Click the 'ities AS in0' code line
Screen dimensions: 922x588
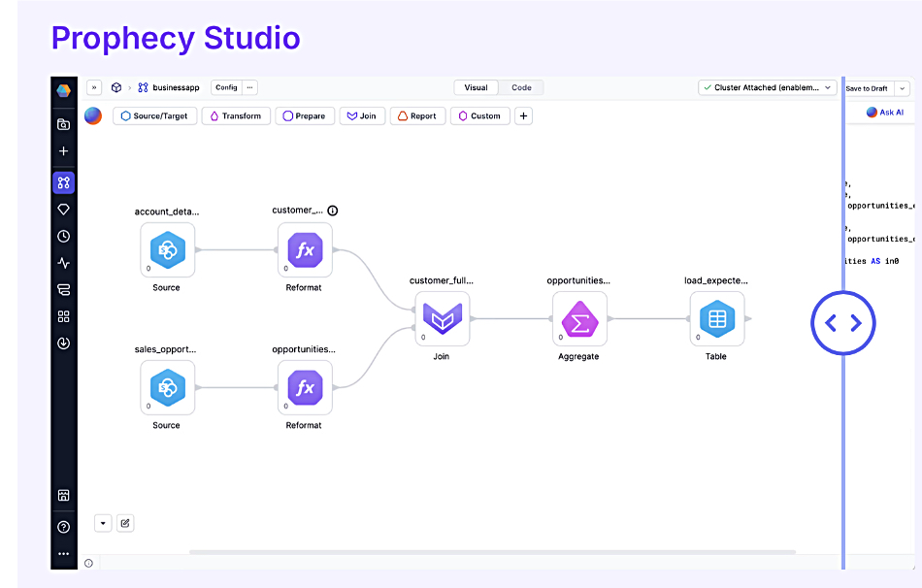point(873,261)
